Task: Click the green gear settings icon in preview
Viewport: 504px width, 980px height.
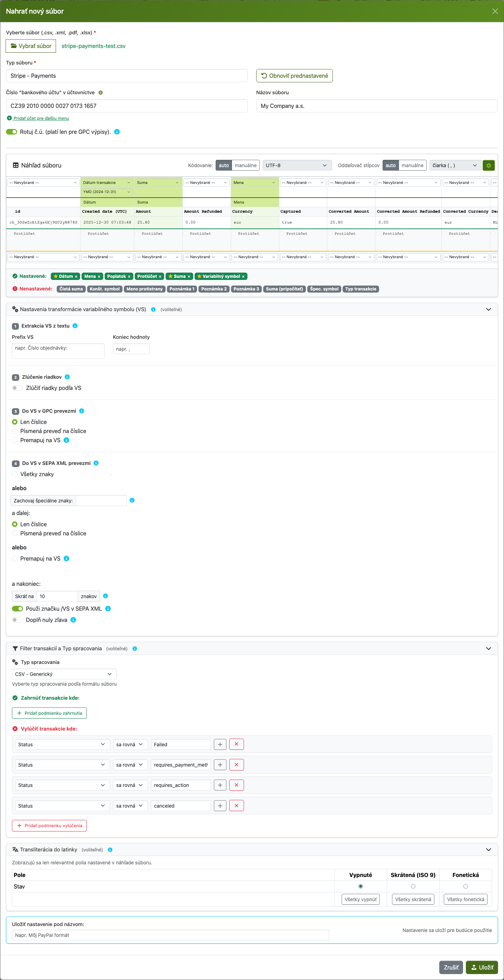Action: 488,165
